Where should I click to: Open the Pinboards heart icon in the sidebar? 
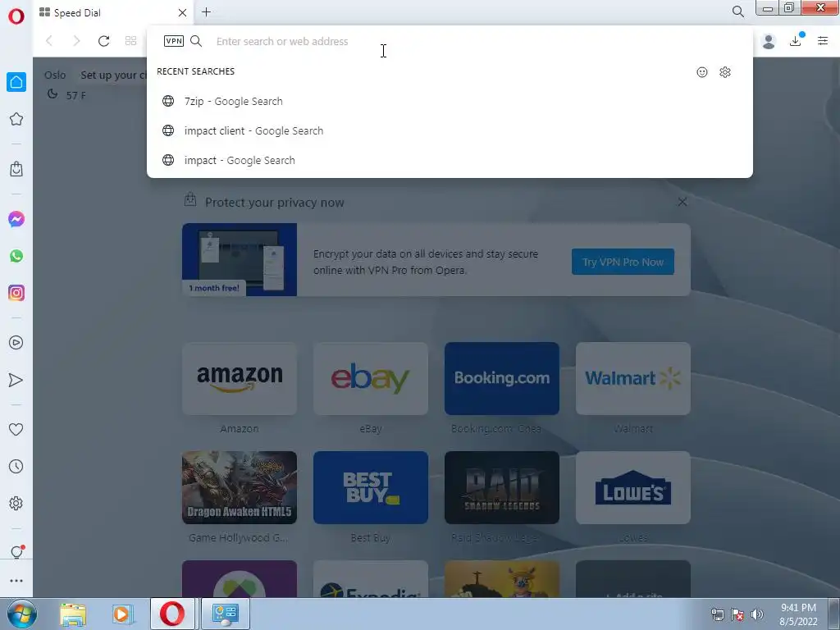(16, 429)
